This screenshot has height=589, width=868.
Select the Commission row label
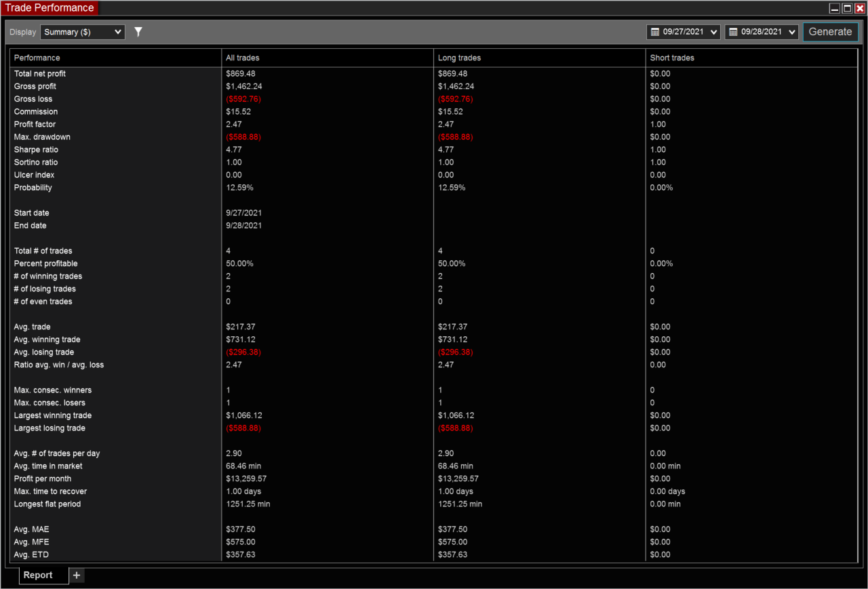tap(36, 111)
